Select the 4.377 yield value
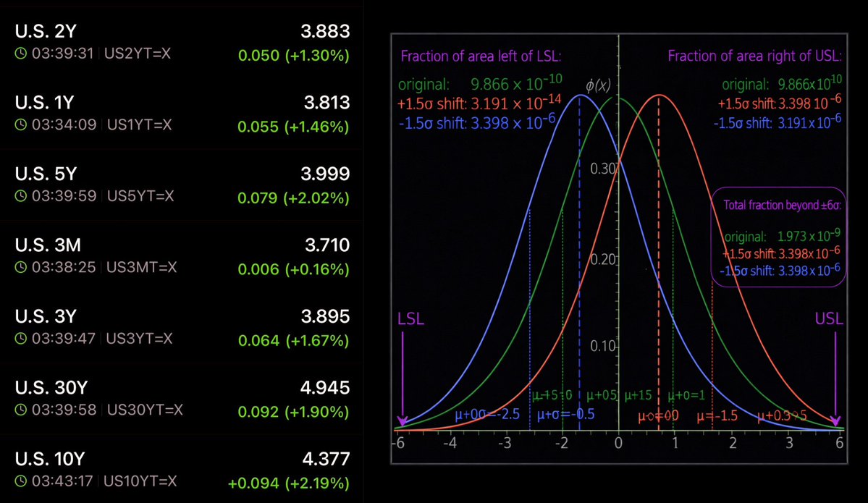 [326, 460]
